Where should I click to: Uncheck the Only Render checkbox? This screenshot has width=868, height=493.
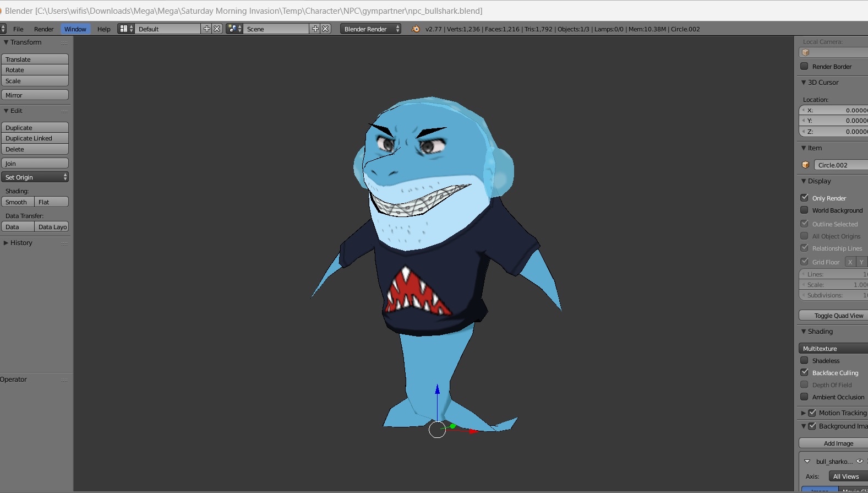pyautogui.click(x=804, y=197)
